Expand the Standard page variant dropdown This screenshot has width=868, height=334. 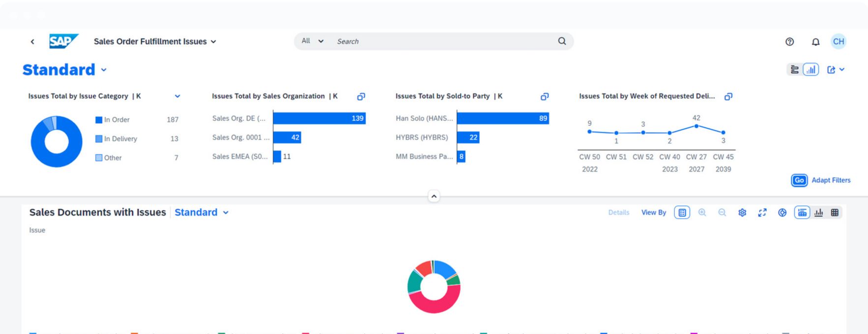point(104,70)
